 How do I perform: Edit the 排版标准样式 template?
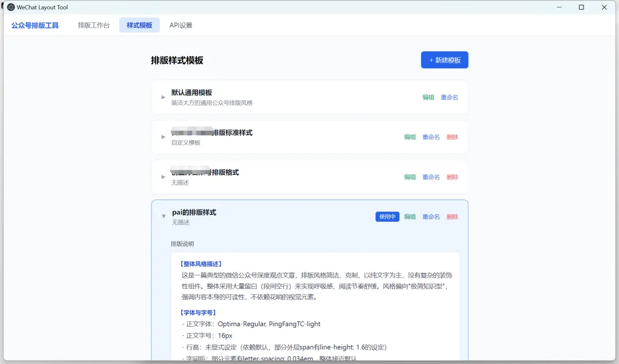tap(410, 137)
